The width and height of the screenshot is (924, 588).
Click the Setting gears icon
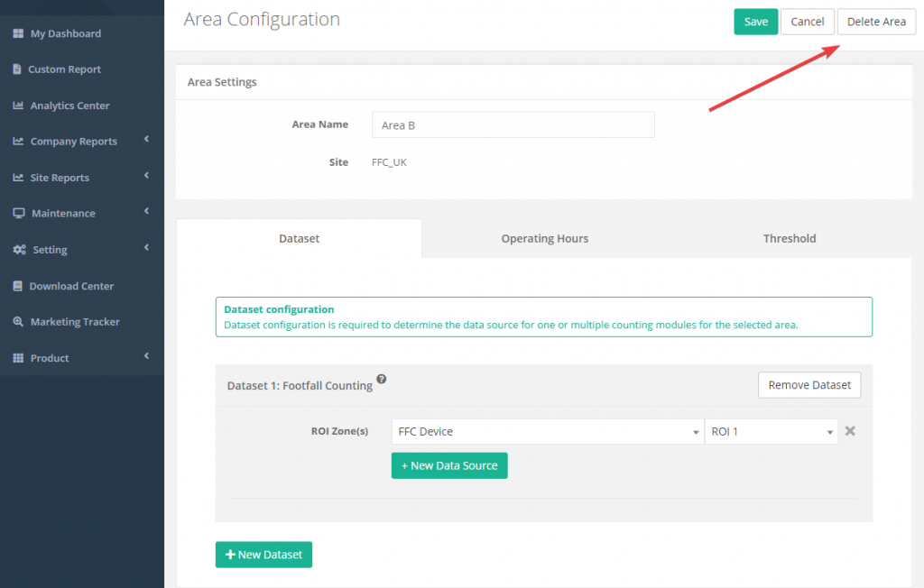[x=19, y=250]
